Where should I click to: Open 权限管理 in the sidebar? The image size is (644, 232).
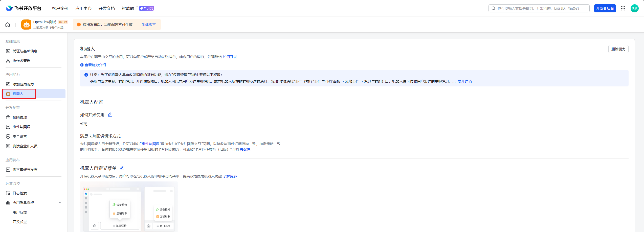pyautogui.click(x=20, y=117)
